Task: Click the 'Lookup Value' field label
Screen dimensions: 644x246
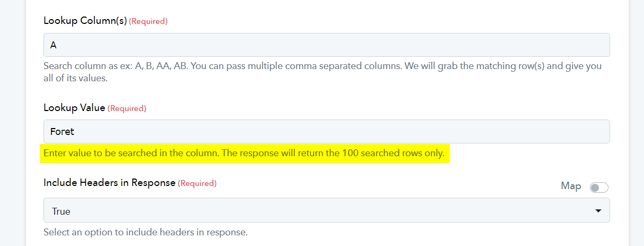Action: click(x=74, y=108)
